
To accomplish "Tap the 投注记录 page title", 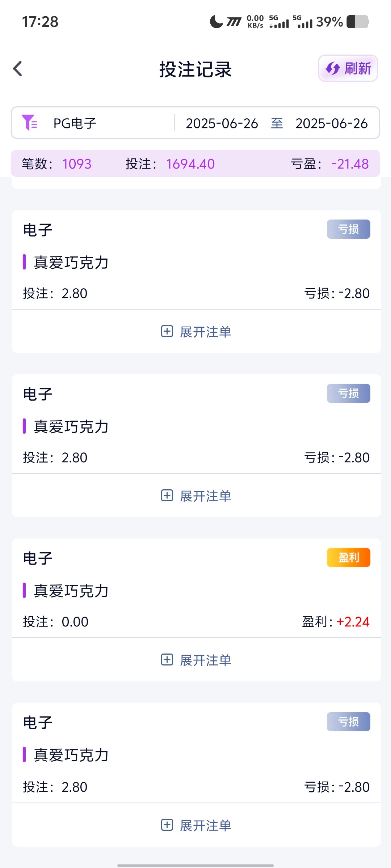I will (195, 69).
